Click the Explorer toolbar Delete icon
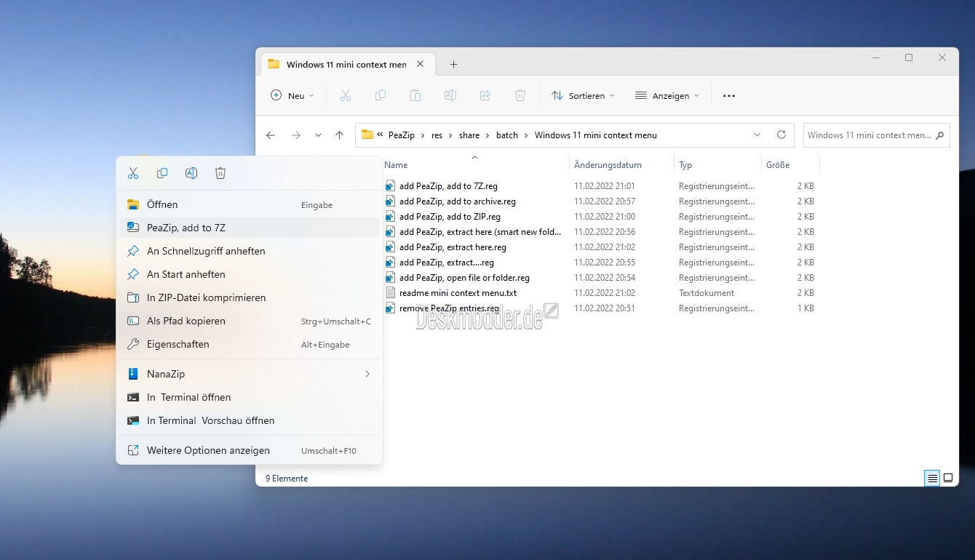The width and height of the screenshot is (975, 560). pyautogui.click(x=520, y=95)
